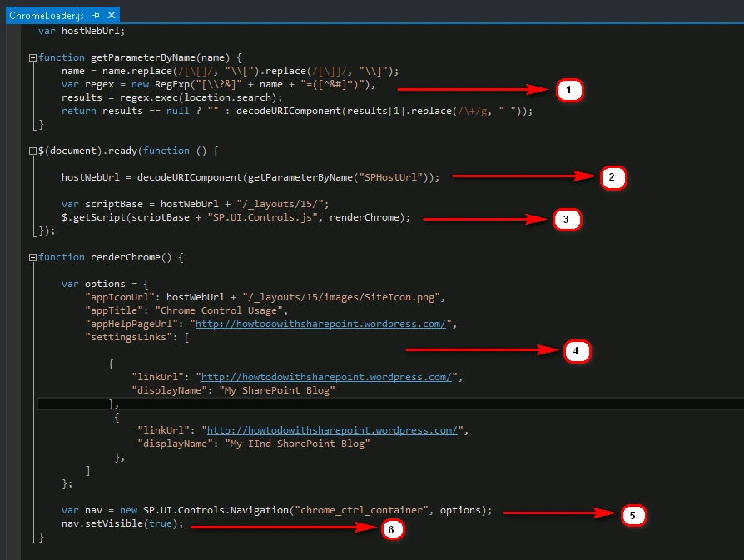Open the appHelpPageUrl wordpress link
The image size is (744, 560).
tap(320, 325)
